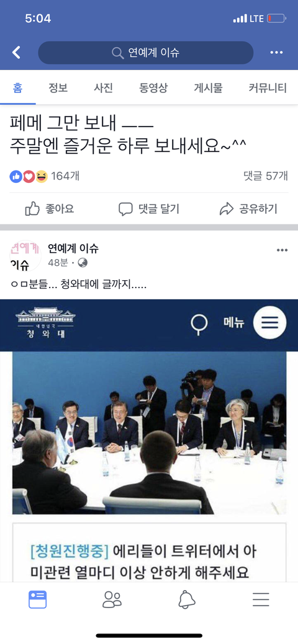Tap 공유하기 share button

pyautogui.click(x=248, y=209)
